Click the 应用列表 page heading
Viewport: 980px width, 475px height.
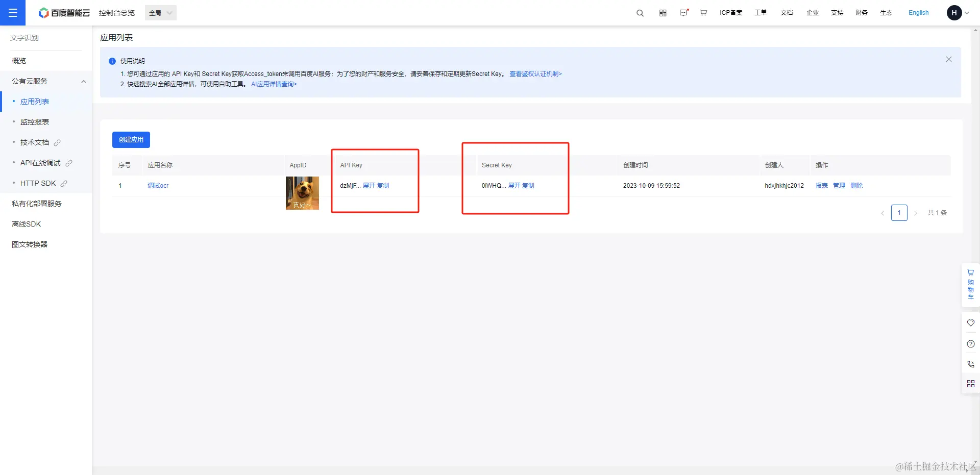click(116, 38)
